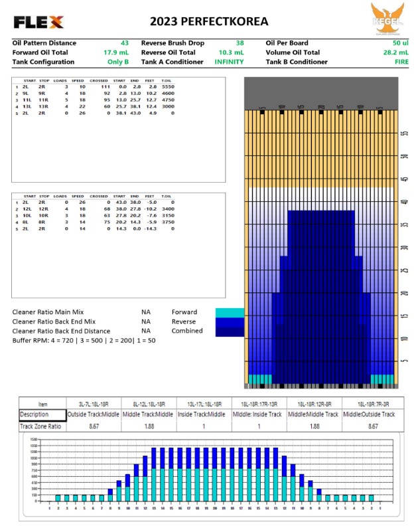This screenshot has width=418, height=532.
Task: Click the "18L-18R:7R-3R" column header
Action: [373, 404]
